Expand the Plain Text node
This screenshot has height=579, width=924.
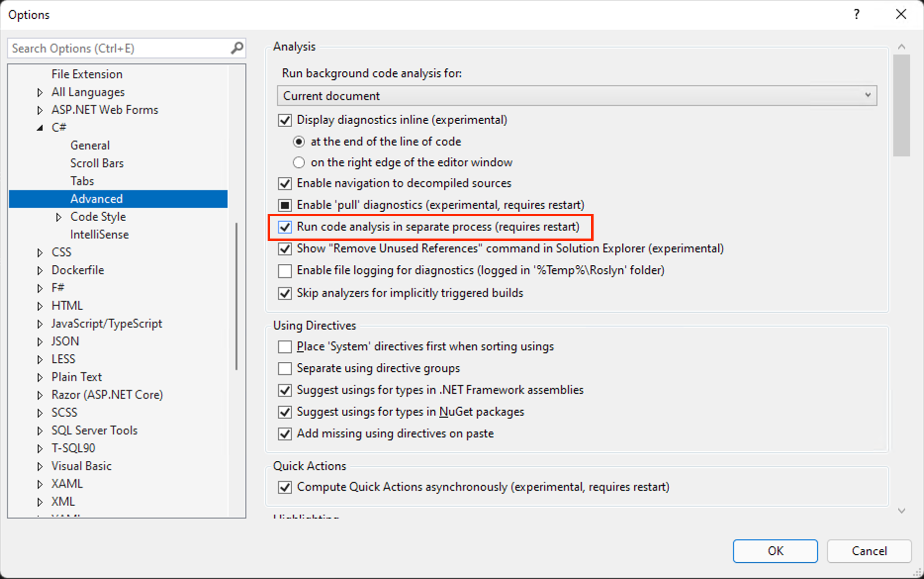click(x=40, y=378)
